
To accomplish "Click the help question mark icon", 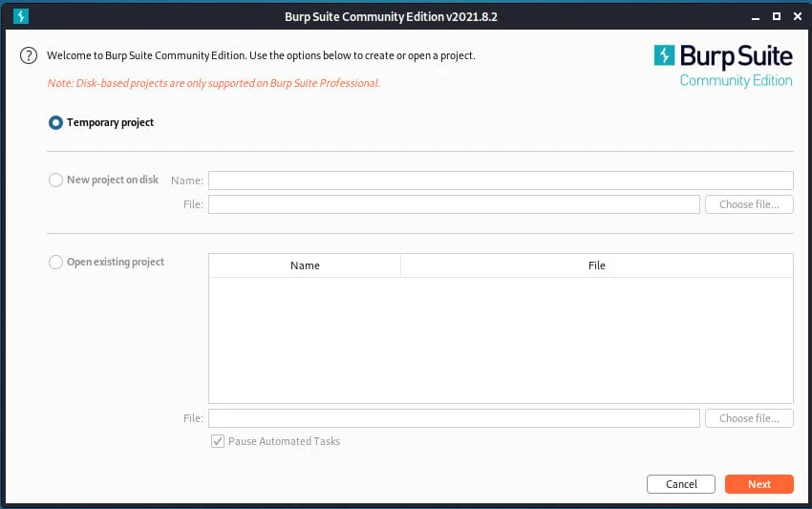I will pyautogui.click(x=29, y=55).
